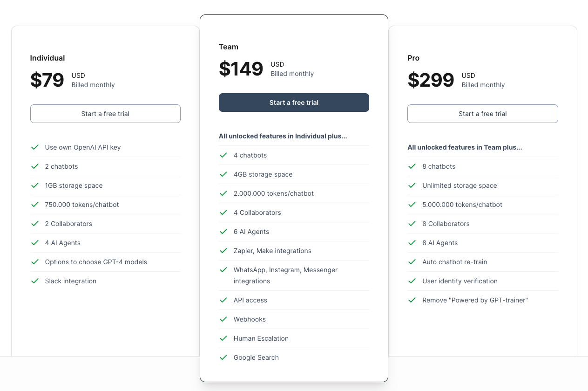Click the API access feature row

click(x=250, y=300)
